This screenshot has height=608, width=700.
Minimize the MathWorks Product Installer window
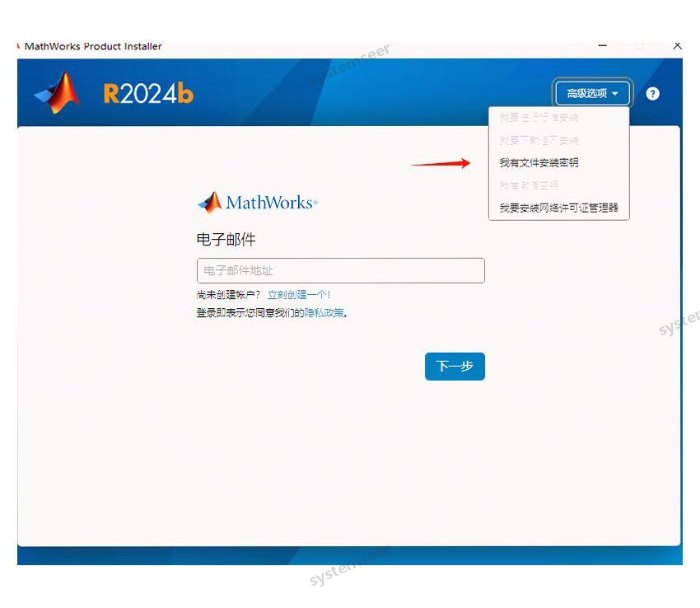(602, 46)
